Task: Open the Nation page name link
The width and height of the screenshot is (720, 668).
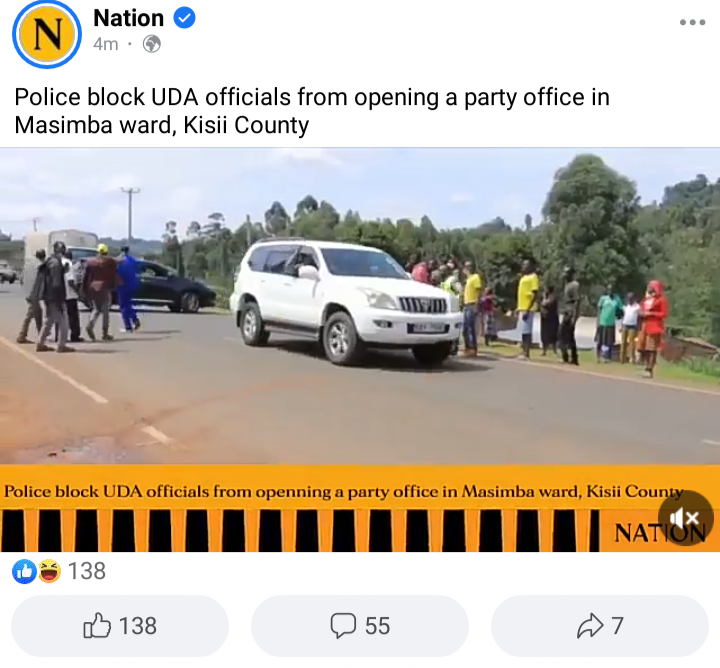Action: coord(129,18)
